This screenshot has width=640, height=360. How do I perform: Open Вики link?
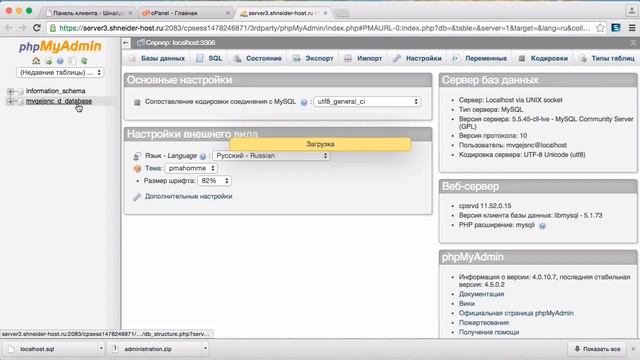pyautogui.click(x=467, y=304)
